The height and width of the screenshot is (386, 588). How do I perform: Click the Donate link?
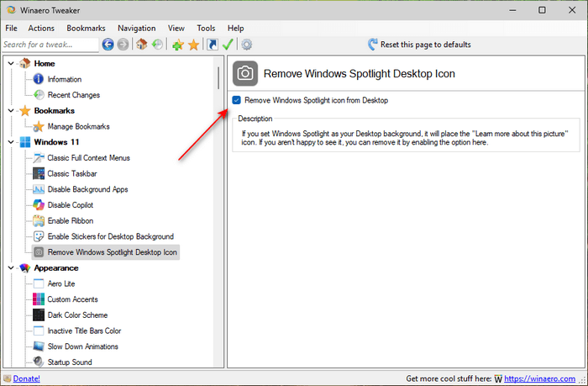pyautogui.click(x=26, y=379)
